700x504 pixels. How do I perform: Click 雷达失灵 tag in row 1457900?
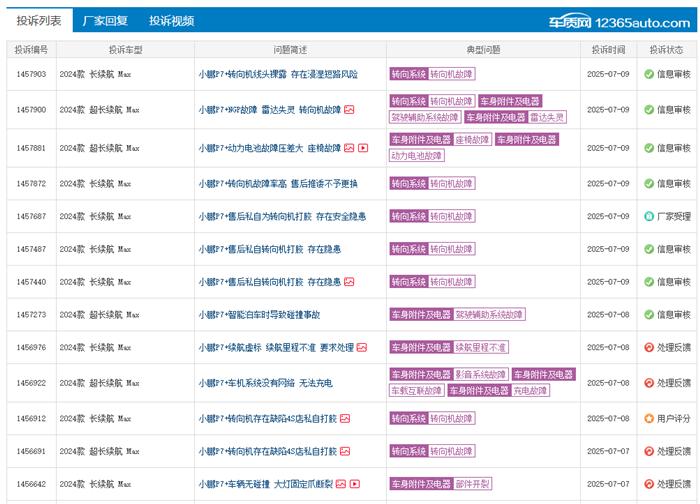[547, 117]
